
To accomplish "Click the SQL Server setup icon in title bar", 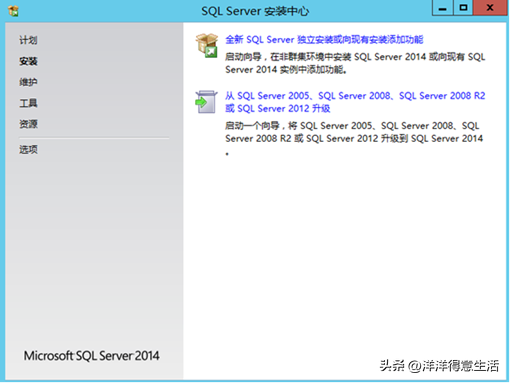I will click(x=14, y=11).
